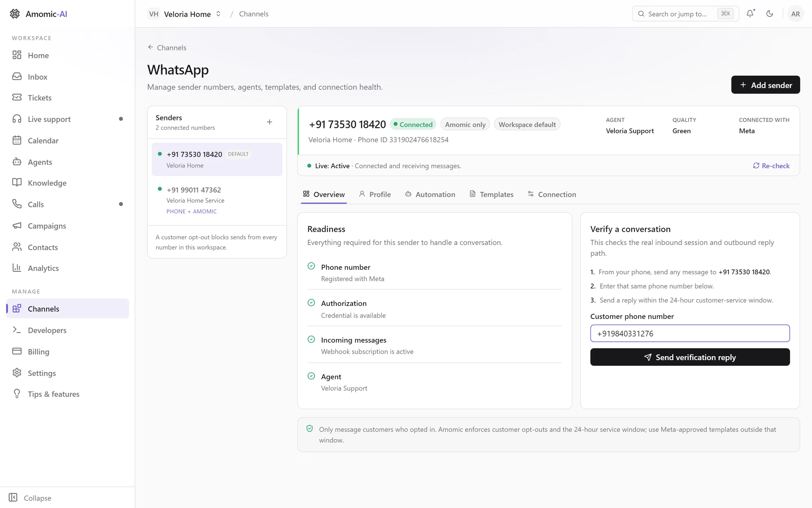812x508 pixels.
Task: Open Live support from the sidebar
Action: click(x=67, y=119)
